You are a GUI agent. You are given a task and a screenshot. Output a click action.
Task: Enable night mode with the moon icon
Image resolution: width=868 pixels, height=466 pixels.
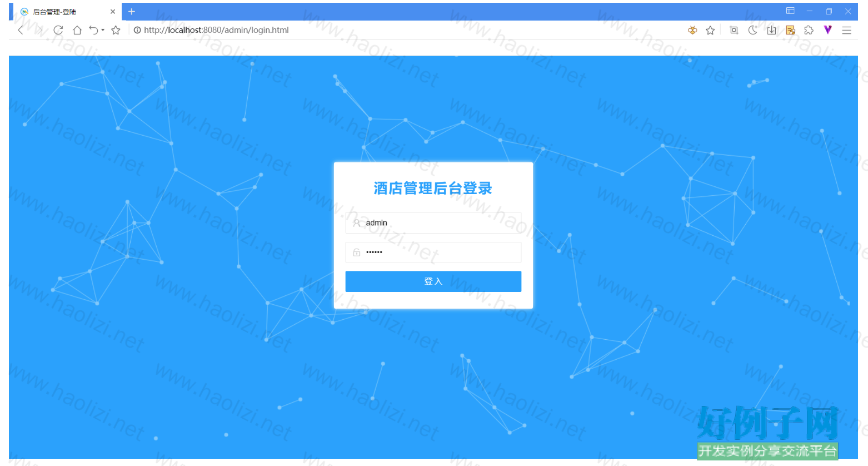(x=752, y=30)
